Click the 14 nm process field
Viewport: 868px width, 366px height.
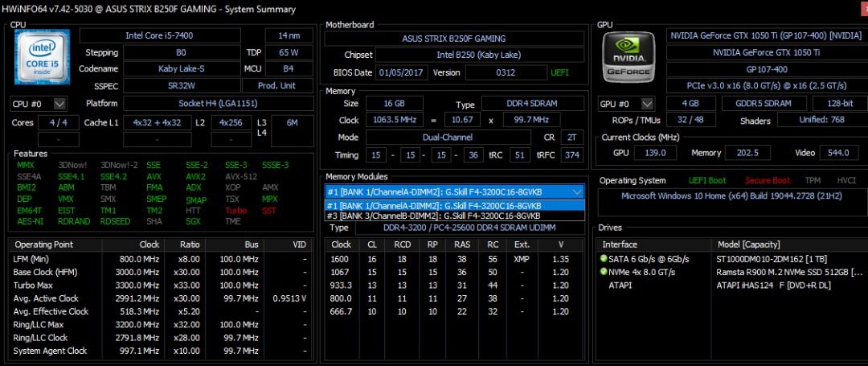click(289, 35)
